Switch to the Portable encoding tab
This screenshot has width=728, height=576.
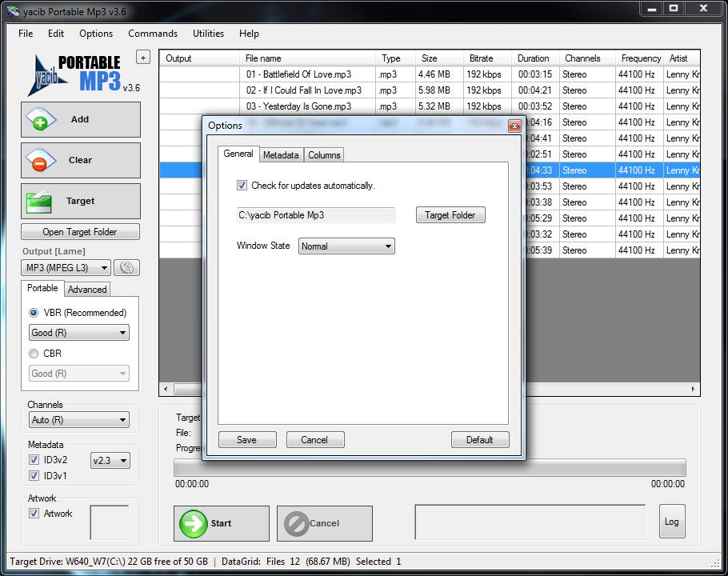click(x=42, y=288)
